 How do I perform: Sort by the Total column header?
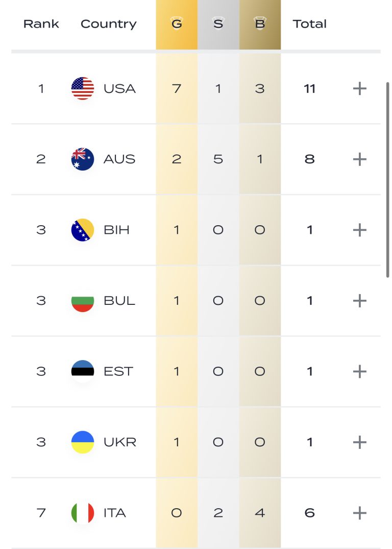pyautogui.click(x=309, y=24)
